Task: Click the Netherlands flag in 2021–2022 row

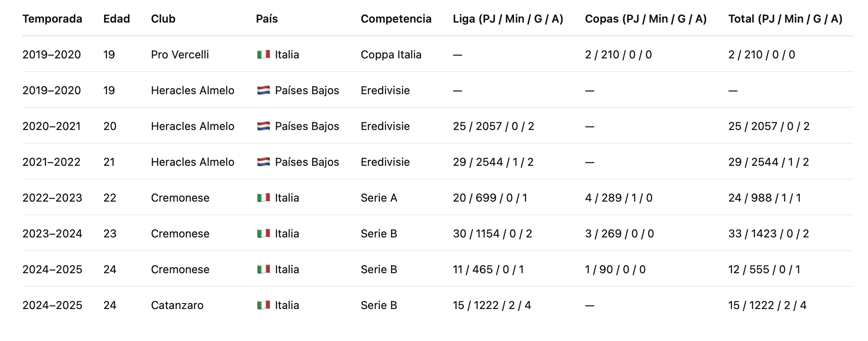Action: click(x=263, y=162)
